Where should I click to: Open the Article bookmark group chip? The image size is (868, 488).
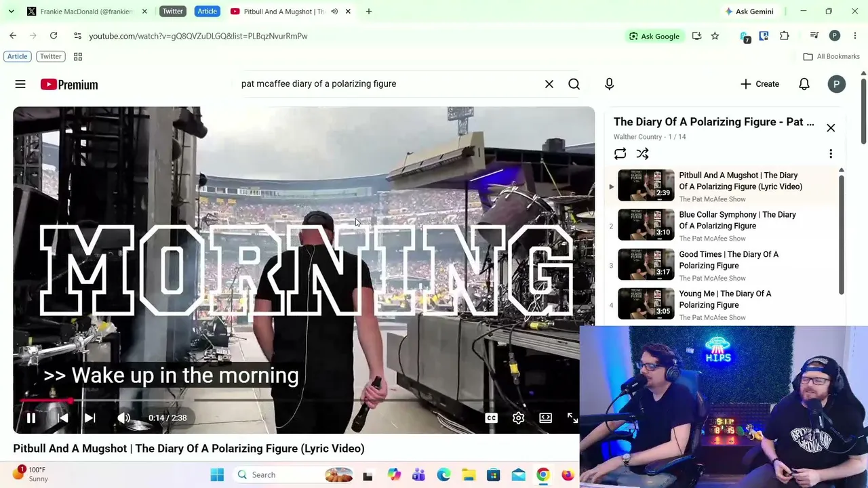coord(18,56)
